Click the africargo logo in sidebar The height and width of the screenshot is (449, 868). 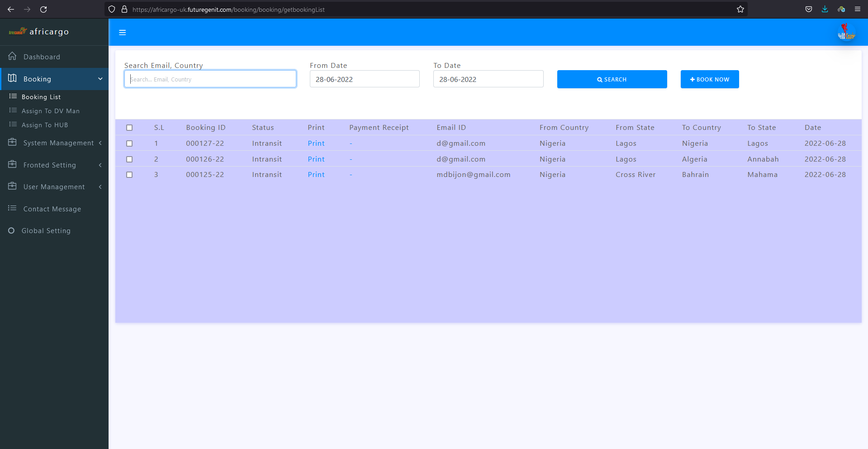pos(39,32)
